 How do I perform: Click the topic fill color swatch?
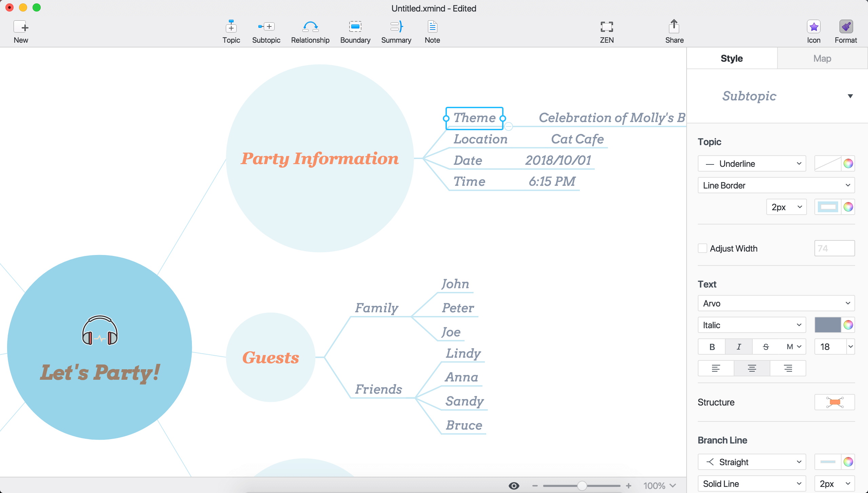(828, 163)
